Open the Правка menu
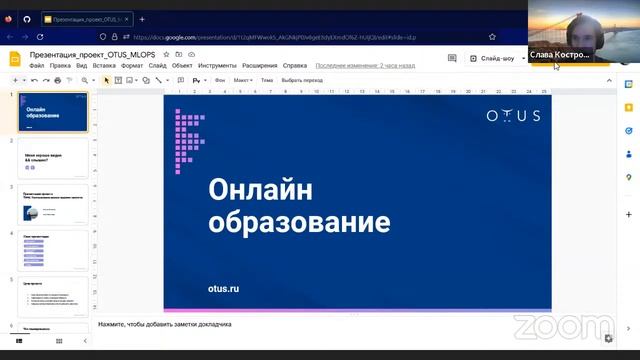 pos(60,65)
